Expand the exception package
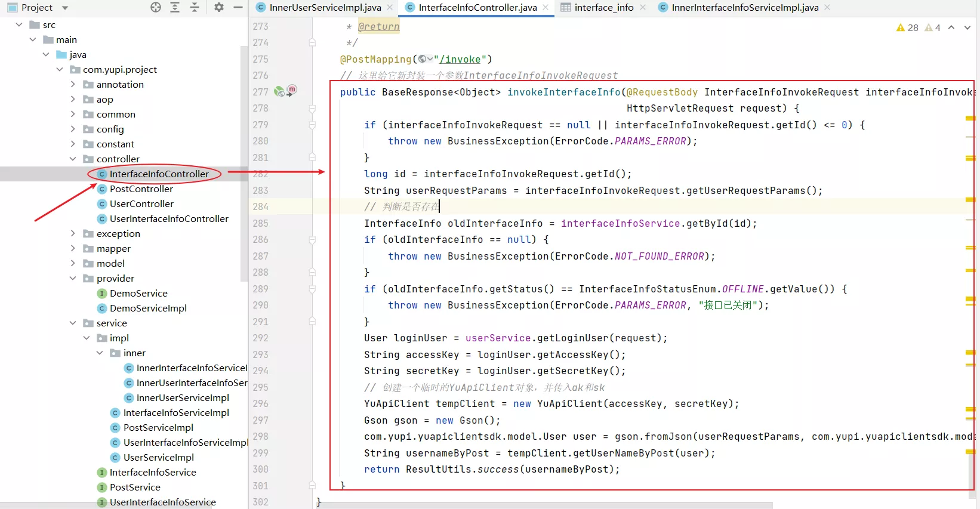 73,233
